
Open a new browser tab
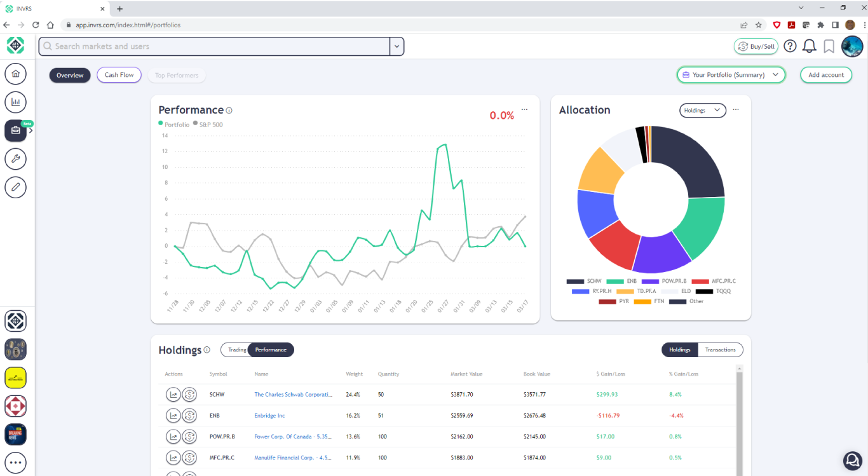tap(119, 8)
